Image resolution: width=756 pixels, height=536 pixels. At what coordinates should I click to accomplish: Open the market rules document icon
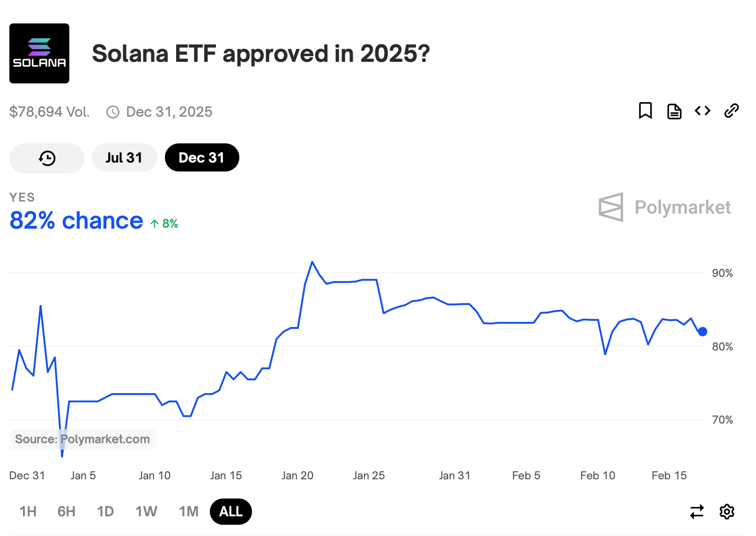tap(674, 111)
